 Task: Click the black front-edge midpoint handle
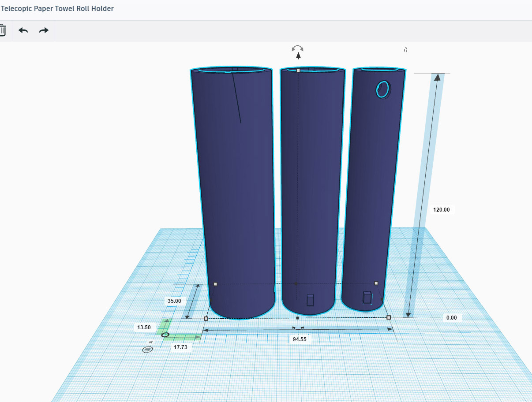(x=297, y=318)
